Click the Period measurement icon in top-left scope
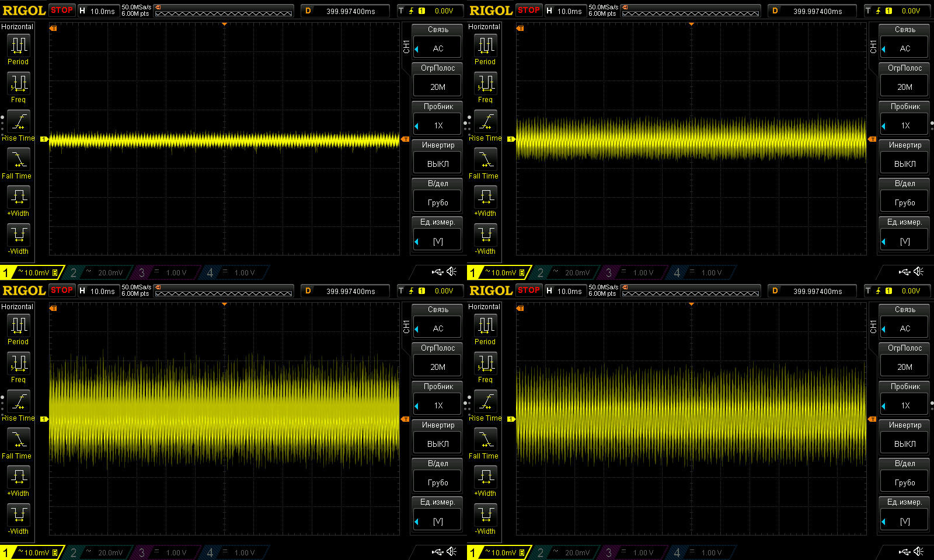The width and height of the screenshot is (934, 560). coord(19,45)
